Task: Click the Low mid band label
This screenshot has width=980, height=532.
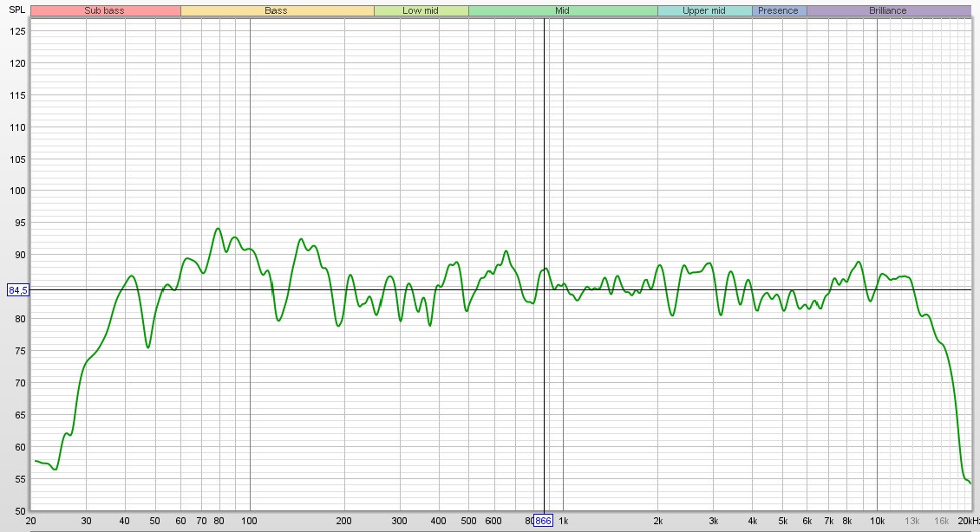Action: (x=421, y=11)
